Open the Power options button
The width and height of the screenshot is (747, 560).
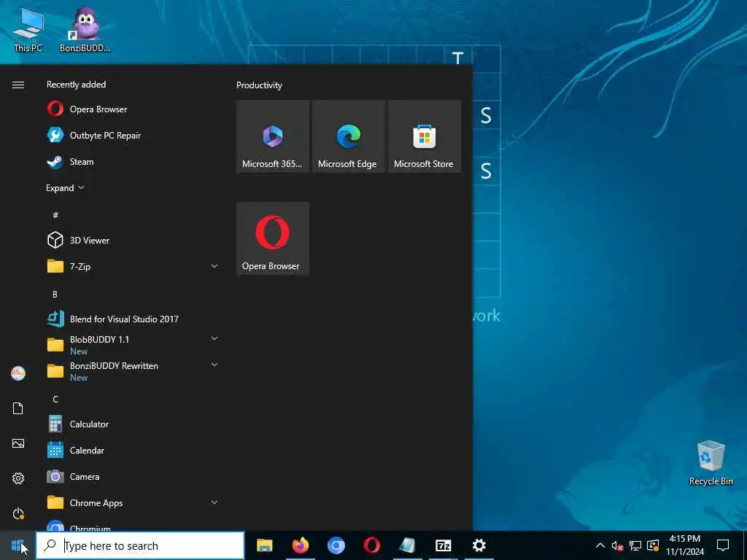pyautogui.click(x=18, y=513)
